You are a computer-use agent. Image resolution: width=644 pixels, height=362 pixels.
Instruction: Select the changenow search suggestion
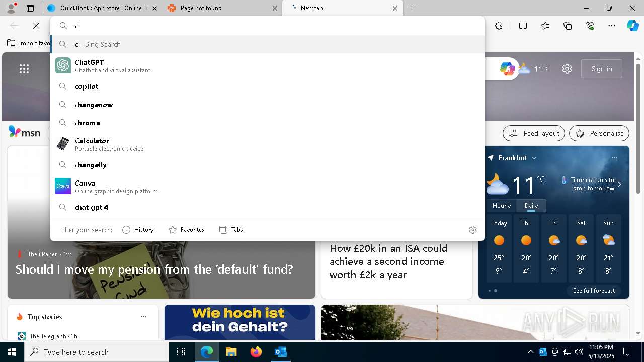267,105
